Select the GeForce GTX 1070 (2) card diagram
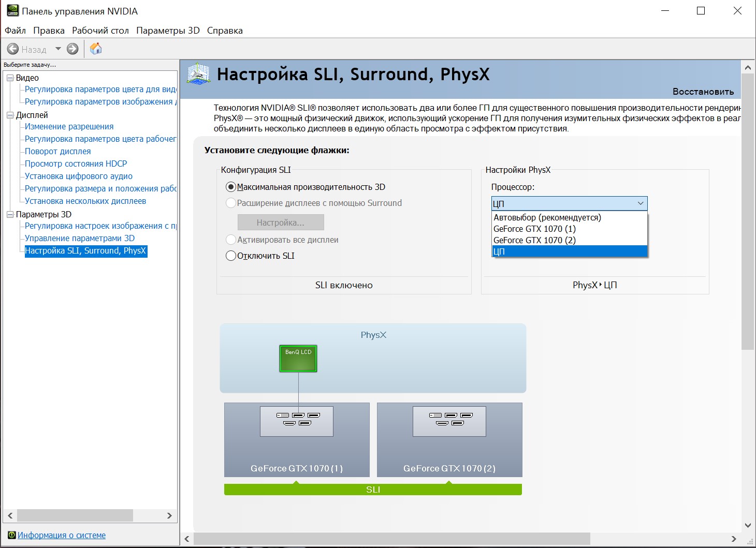The image size is (756, 548). [449, 440]
